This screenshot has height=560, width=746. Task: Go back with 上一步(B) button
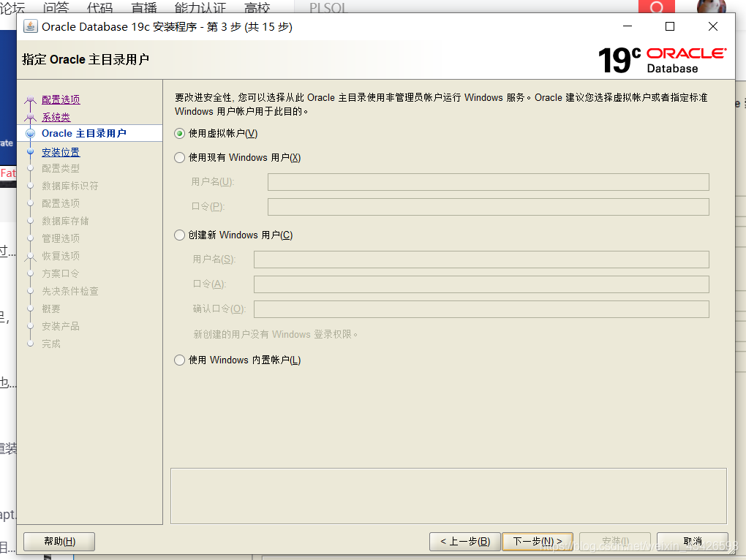[465, 542]
